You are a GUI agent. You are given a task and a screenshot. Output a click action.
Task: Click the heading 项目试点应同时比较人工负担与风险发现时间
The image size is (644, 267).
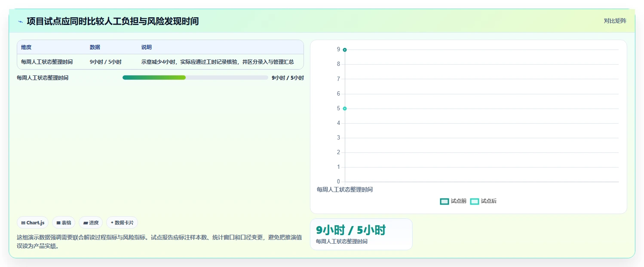click(113, 21)
